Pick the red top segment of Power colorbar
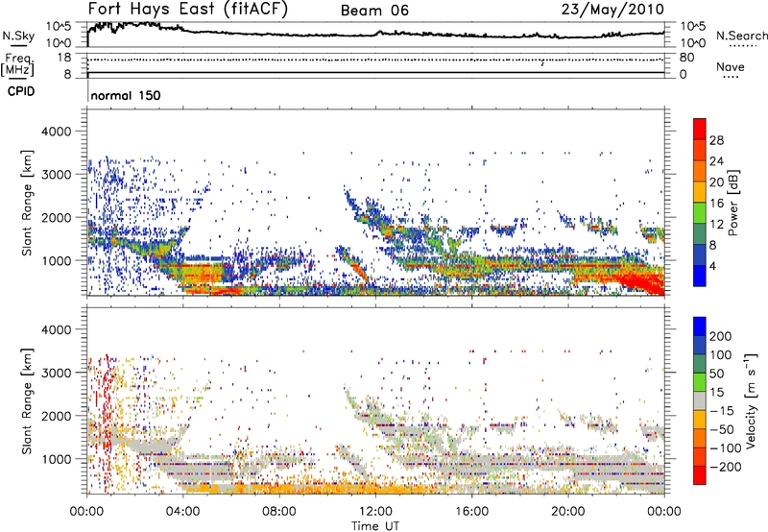Screen dimensions: 768x532 [x=700, y=129]
